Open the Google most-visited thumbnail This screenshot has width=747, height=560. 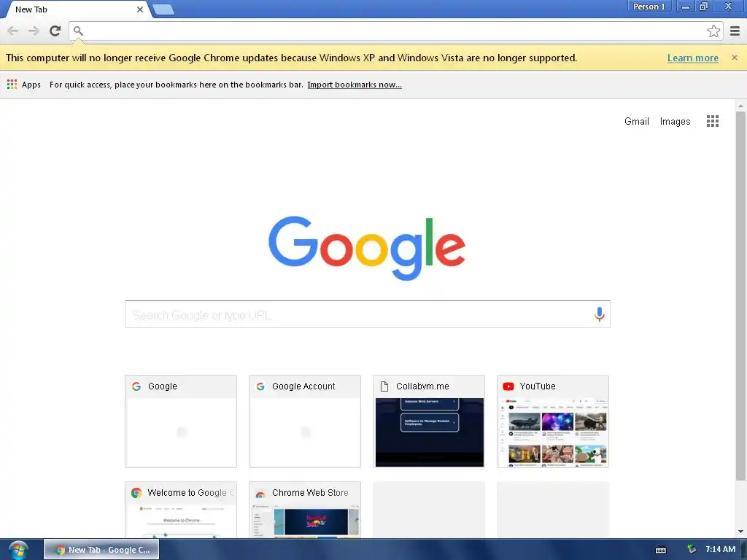181,421
